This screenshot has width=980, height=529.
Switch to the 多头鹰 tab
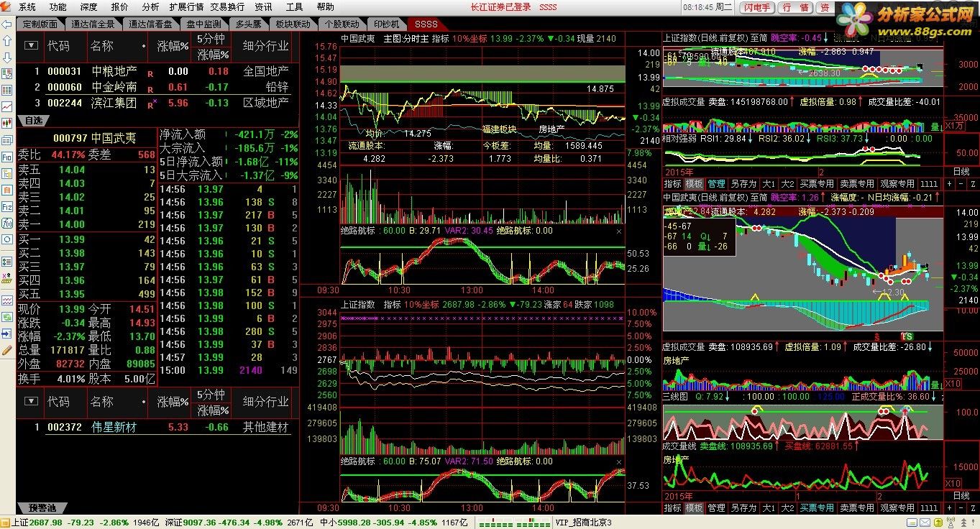[248, 24]
